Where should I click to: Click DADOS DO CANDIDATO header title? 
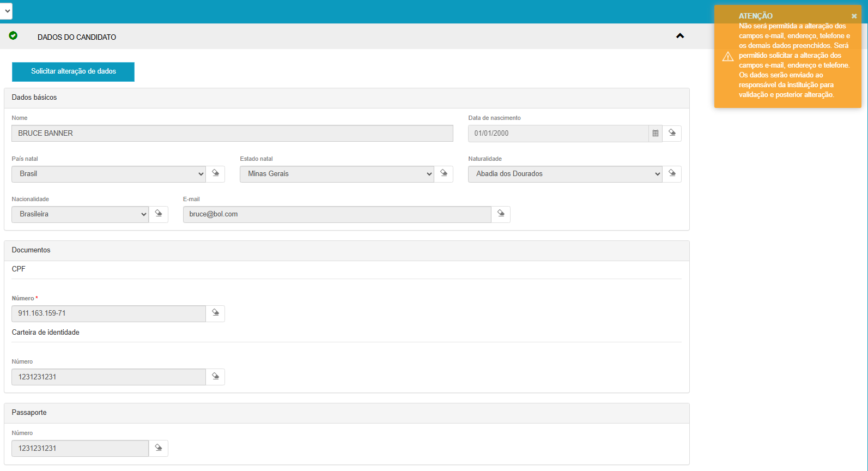coord(77,37)
